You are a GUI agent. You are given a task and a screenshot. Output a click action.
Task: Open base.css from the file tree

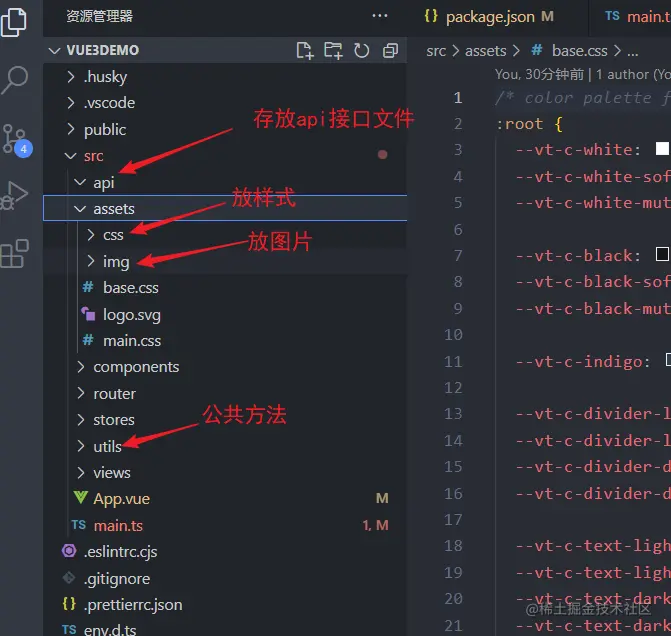click(131, 288)
